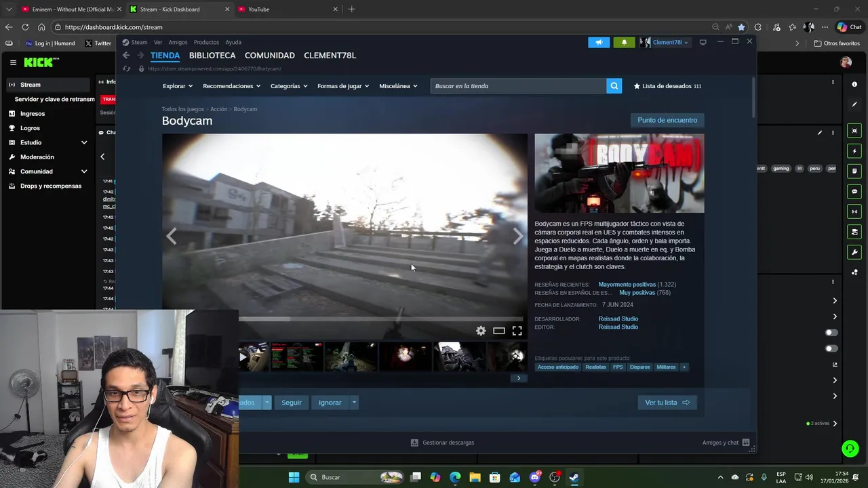
Task: Open Amigos y chat
Action: click(x=726, y=443)
